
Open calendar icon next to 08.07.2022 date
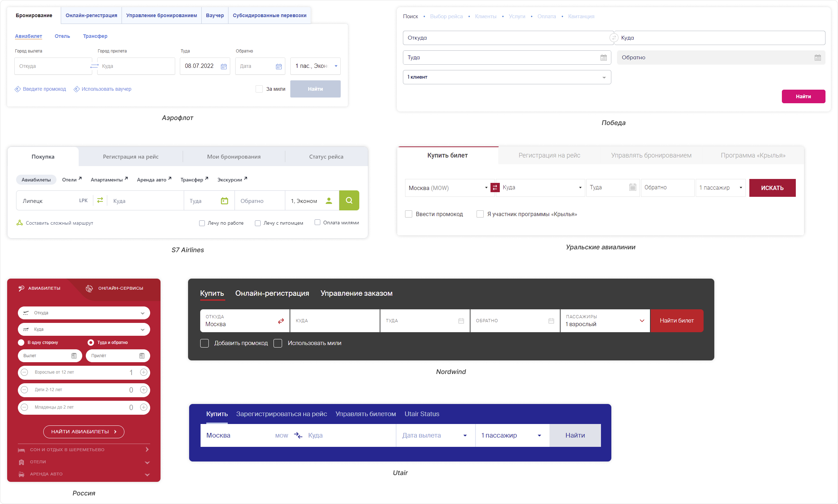[x=224, y=66]
